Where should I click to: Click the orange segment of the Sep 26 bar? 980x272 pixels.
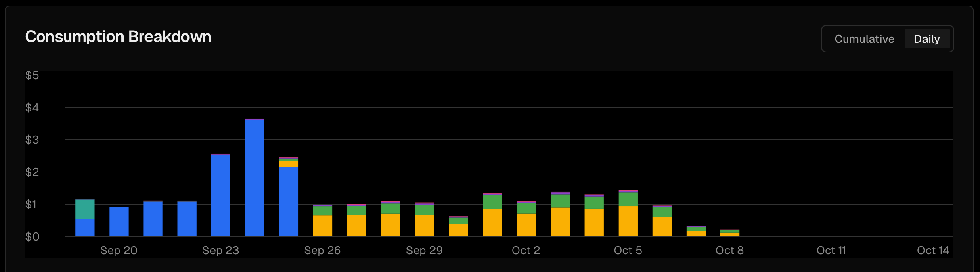(x=322, y=226)
